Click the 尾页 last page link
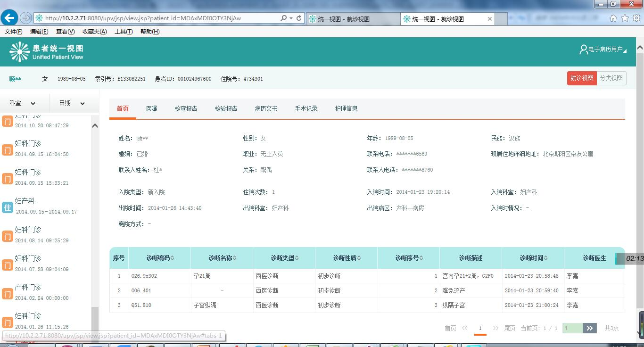Screen dimensions: 644x347 [x=510, y=328]
